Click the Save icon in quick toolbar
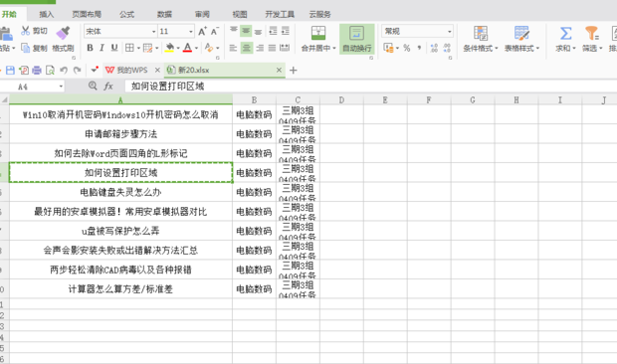 [10, 71]
